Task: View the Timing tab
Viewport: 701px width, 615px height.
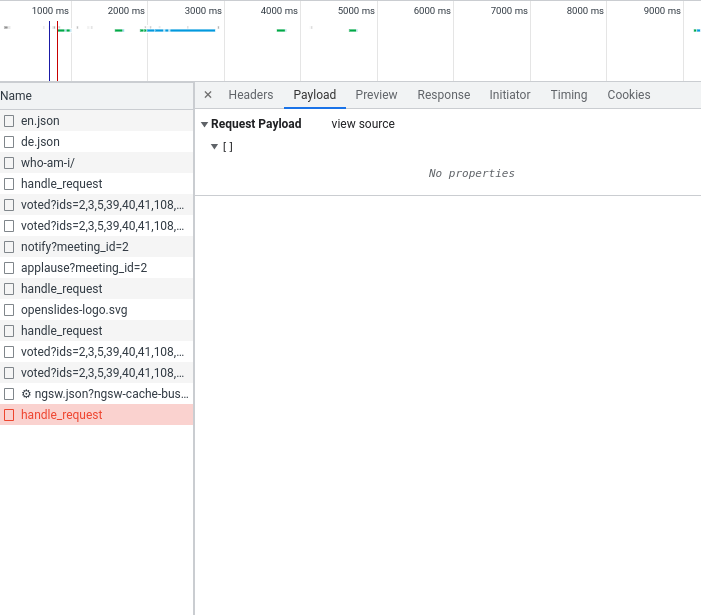Action: [569, 95]
